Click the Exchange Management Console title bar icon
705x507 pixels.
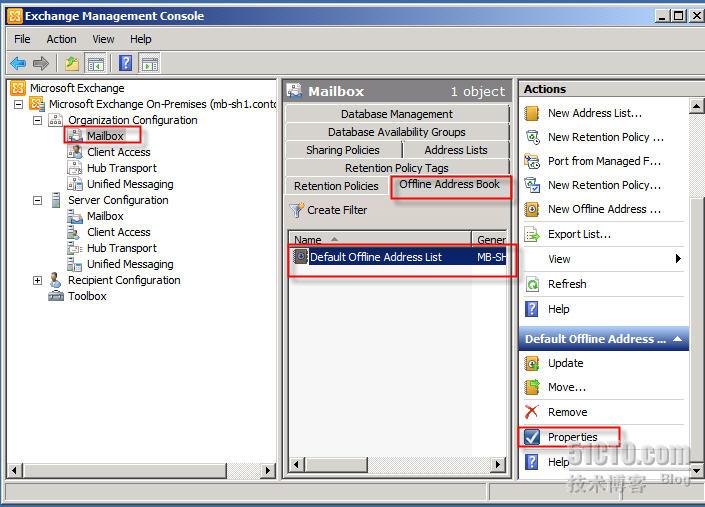(x=15, y=16)
